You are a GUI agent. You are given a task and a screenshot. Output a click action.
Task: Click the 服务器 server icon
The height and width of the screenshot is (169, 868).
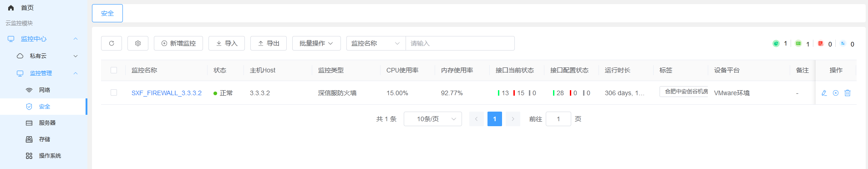tap(29, 123)
